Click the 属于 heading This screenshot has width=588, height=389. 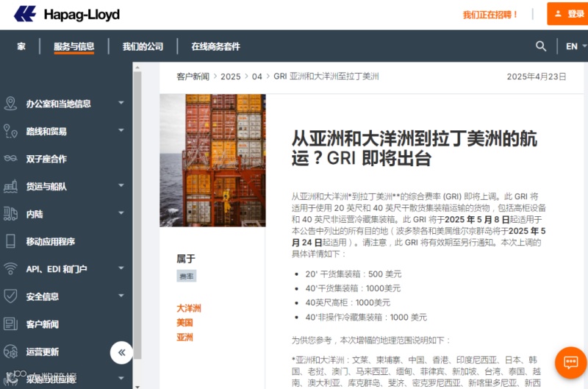(186, 259)
